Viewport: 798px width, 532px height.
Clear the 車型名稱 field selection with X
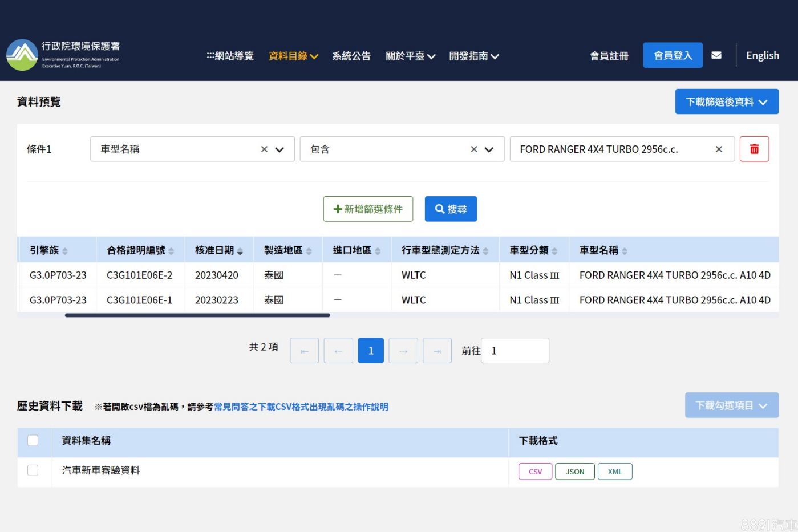264,149
